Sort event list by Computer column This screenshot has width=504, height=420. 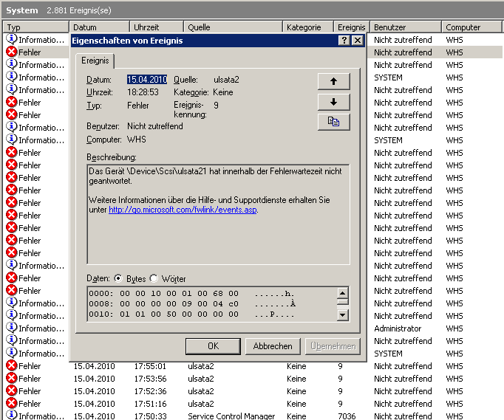[471, 27]
